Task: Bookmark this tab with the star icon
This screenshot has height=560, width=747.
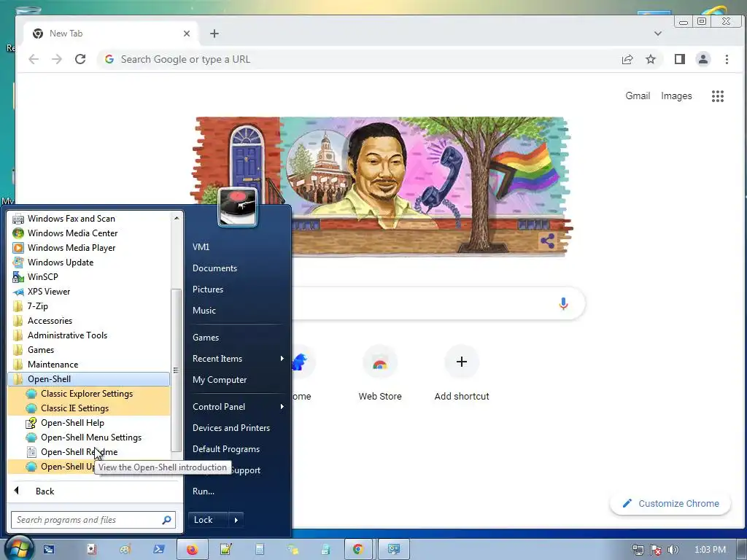Action: click(x=650, y=59)
